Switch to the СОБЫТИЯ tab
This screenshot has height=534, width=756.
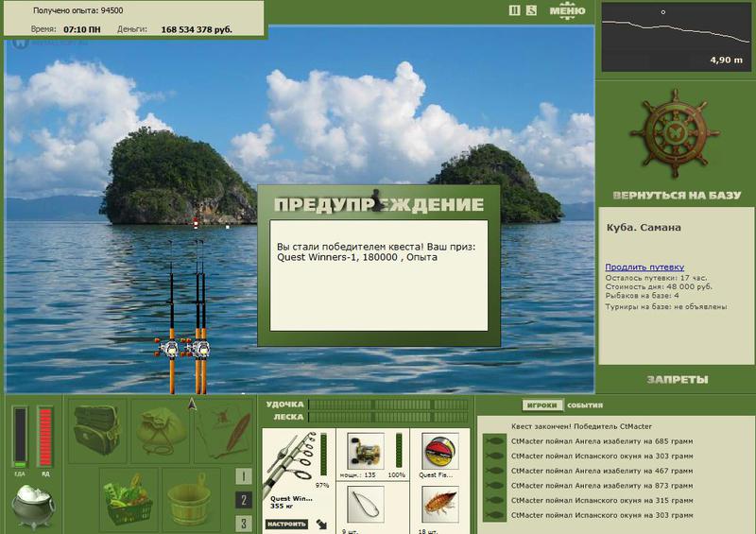(x=585, y=405)
